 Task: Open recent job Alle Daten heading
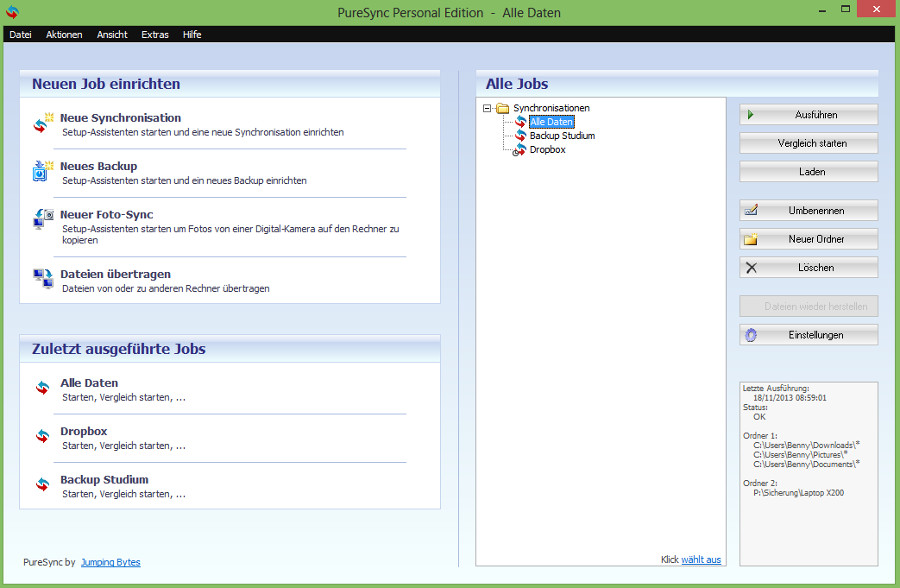89,383
